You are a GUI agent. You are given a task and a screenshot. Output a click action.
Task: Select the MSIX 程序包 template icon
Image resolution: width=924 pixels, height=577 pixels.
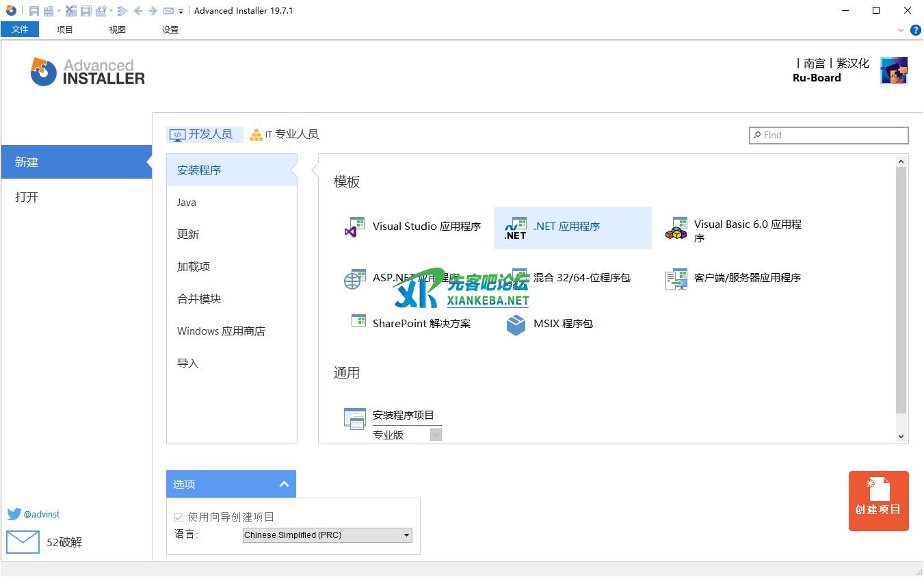point(516,324)
